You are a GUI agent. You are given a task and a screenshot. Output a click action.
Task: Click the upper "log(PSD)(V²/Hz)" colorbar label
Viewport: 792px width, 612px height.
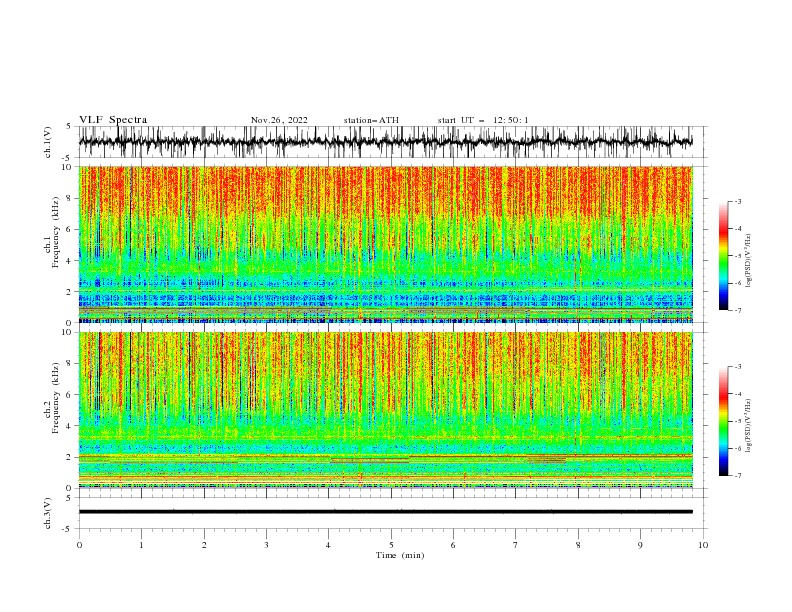pos(748,261)
